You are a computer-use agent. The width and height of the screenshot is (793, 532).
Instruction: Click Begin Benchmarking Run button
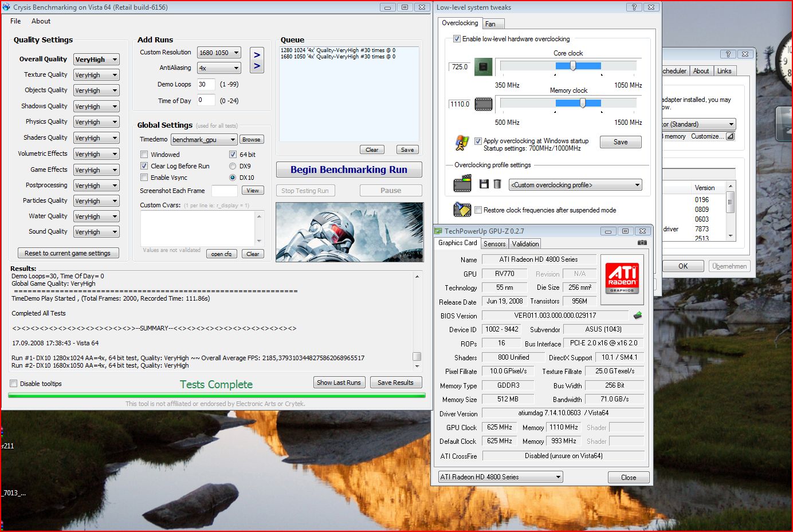pyautogui.click(x=349, y=170)
